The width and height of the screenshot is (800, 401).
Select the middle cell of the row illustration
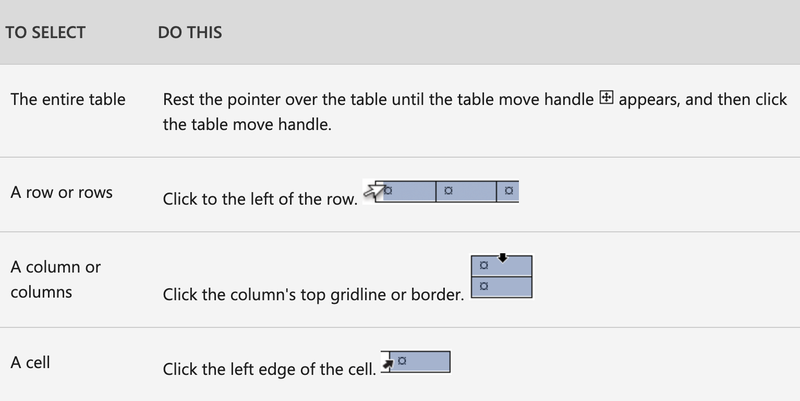tap(466, 191)
